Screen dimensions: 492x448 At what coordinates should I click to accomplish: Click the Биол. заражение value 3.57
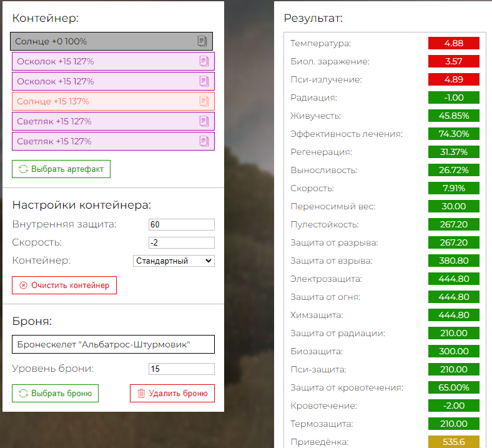[454, 61]
